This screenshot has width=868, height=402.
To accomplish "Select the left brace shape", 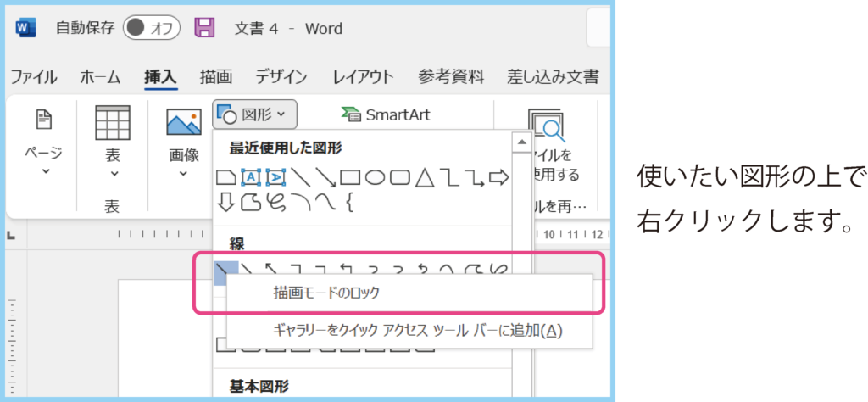I will (x=349, y=202).
